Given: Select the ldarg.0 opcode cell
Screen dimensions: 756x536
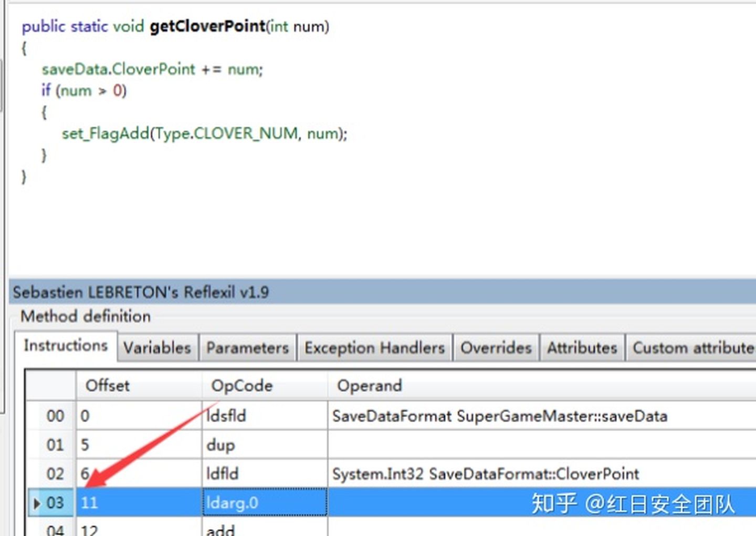Looking at the screenshot, I should 265,502.
